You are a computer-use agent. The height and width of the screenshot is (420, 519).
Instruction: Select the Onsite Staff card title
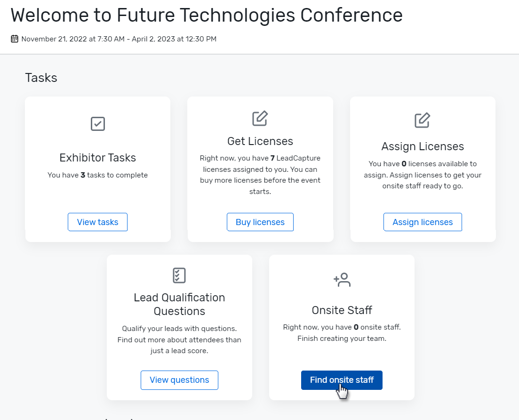(x=342, y=310)
